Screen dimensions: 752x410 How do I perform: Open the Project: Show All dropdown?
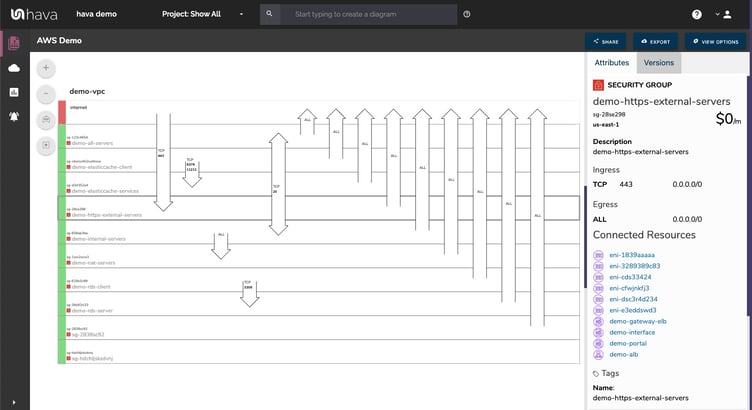click(202, 14)
